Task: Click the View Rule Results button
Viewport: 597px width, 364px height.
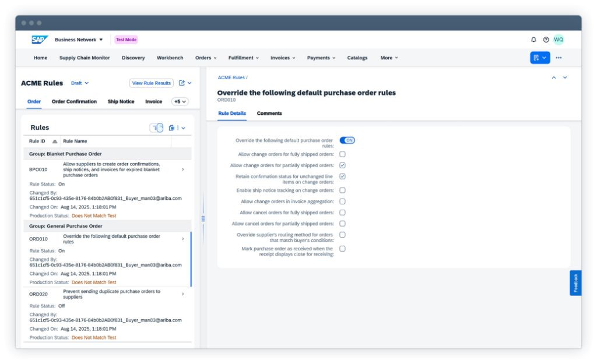Action: tap(151, 83)
